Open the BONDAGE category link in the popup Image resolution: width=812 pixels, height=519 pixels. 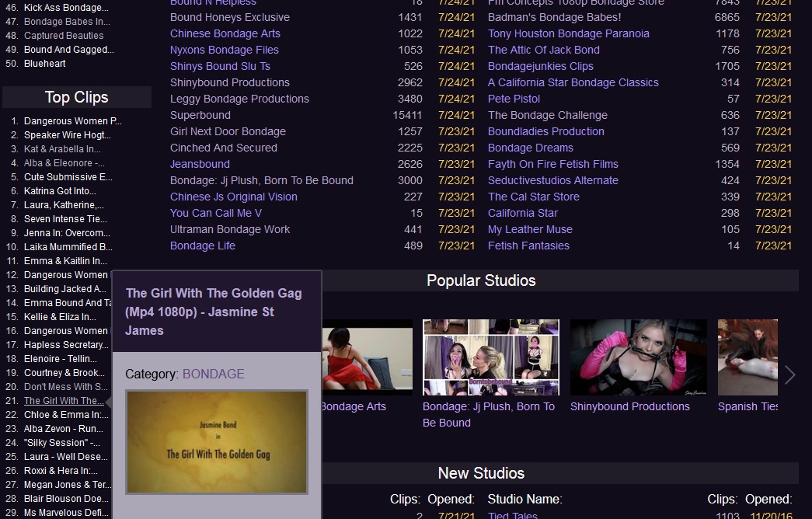point(214,374)
